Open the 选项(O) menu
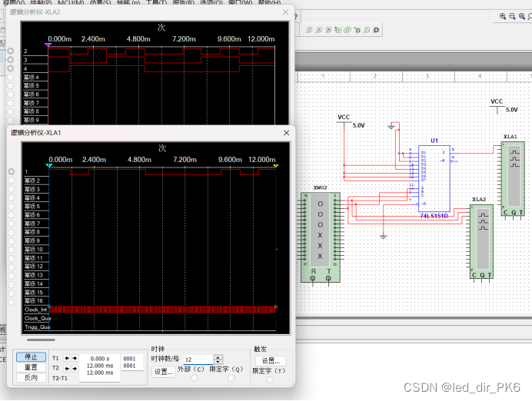 [211, 2]
